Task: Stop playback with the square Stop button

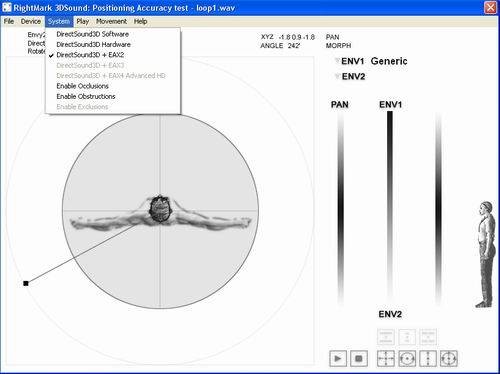Action: coord(359,359)
